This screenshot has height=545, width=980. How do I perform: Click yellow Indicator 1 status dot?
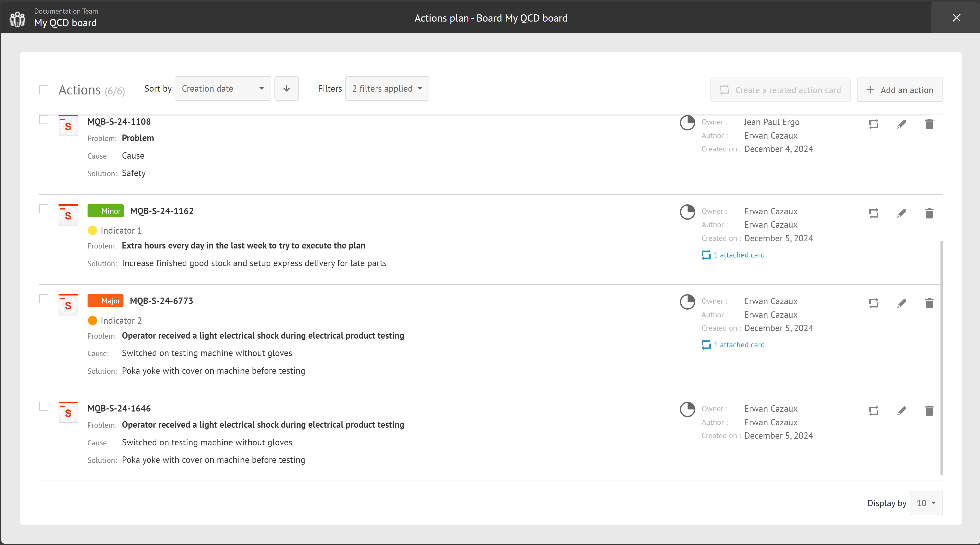click(x=92, y=231)
